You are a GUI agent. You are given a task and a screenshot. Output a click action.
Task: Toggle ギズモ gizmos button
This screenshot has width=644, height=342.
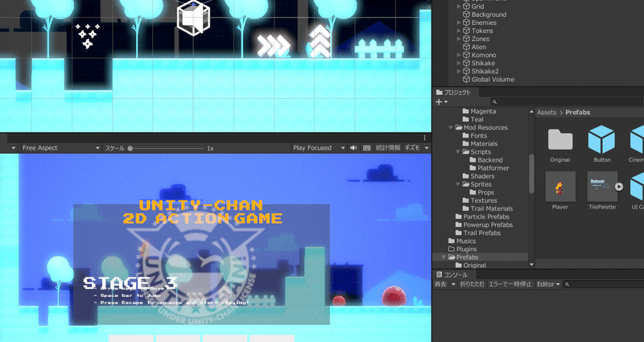click(x=412, y=148)
